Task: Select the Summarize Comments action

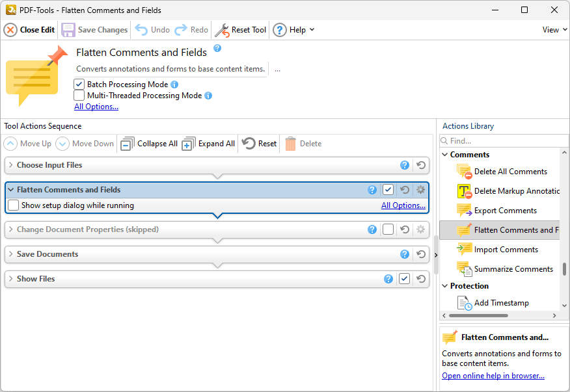Action: click(x=504, y=269)
